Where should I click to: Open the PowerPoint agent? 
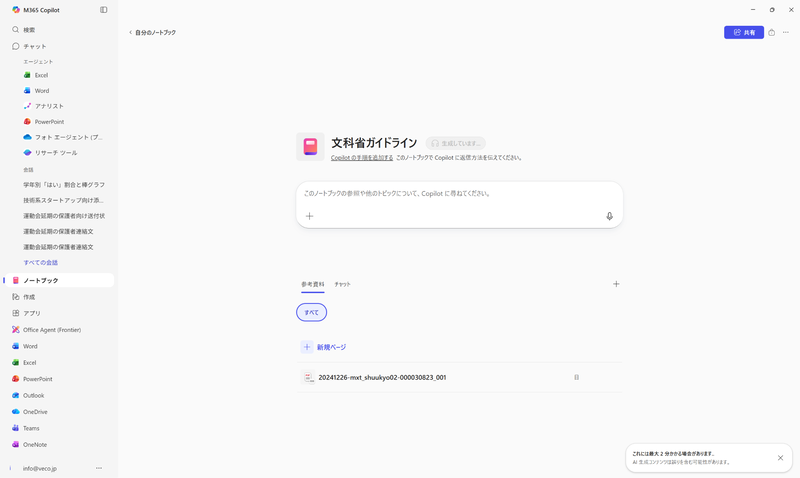coord(64,121)
